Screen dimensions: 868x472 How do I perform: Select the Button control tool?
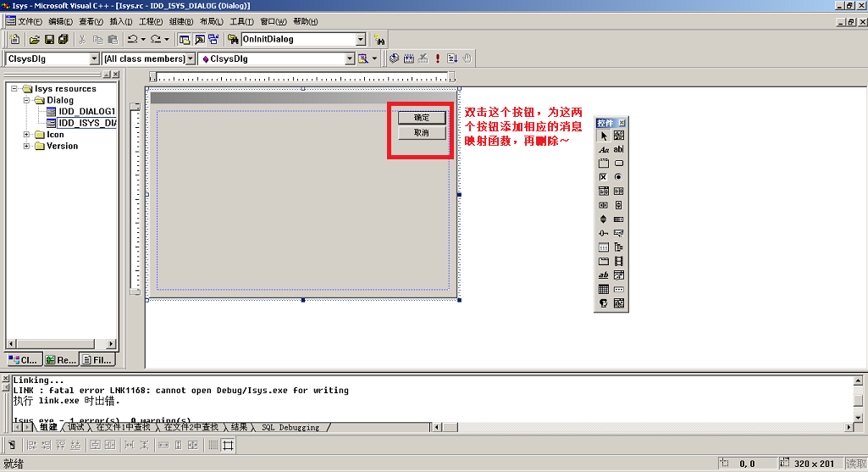tap(619, 164)
